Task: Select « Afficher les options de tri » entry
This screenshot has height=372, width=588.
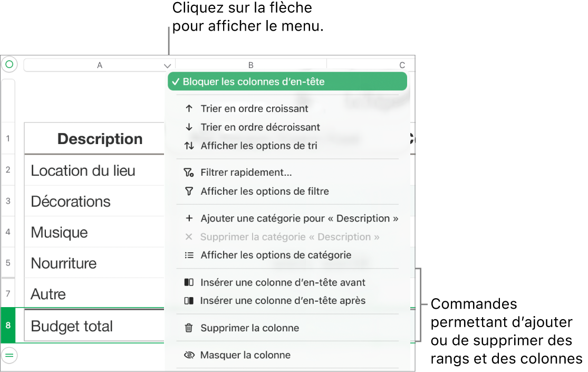Action: point(258,146)
